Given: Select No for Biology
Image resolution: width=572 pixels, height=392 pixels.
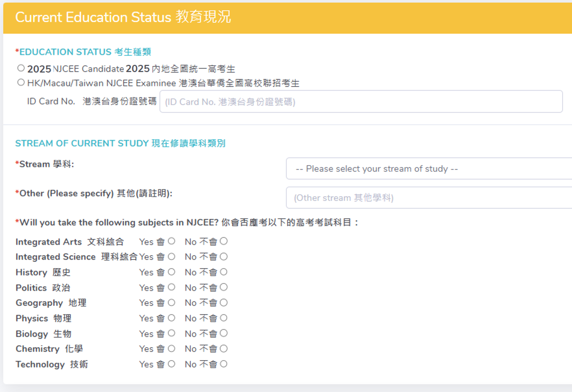Looking at the screenshot, I should [224, 333].
